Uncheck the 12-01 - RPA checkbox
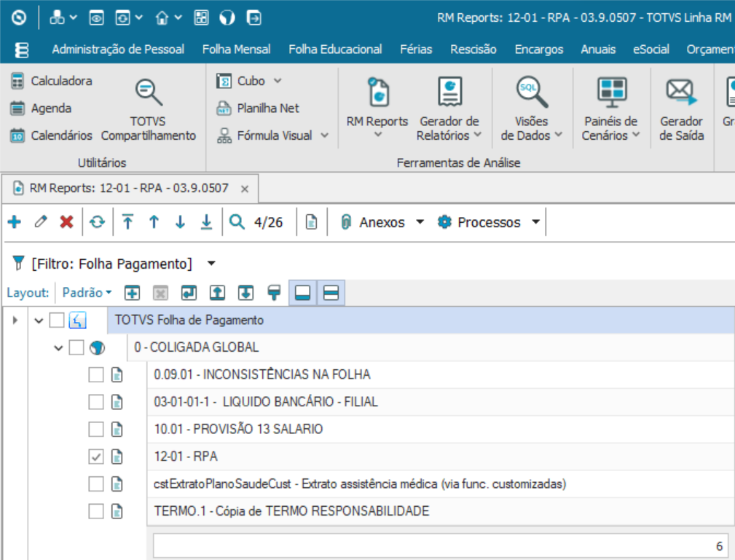This screenshot has height=560, width=735. coord(96,457)
